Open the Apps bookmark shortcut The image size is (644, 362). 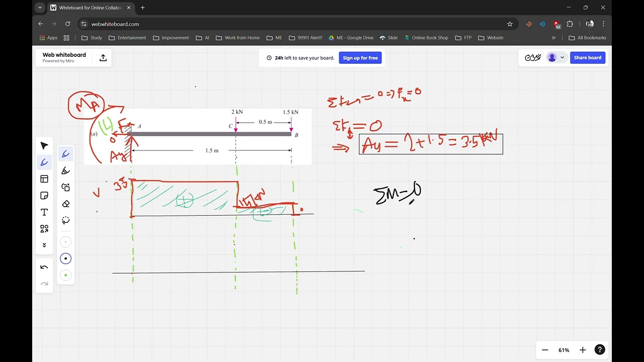pos(48,38)
